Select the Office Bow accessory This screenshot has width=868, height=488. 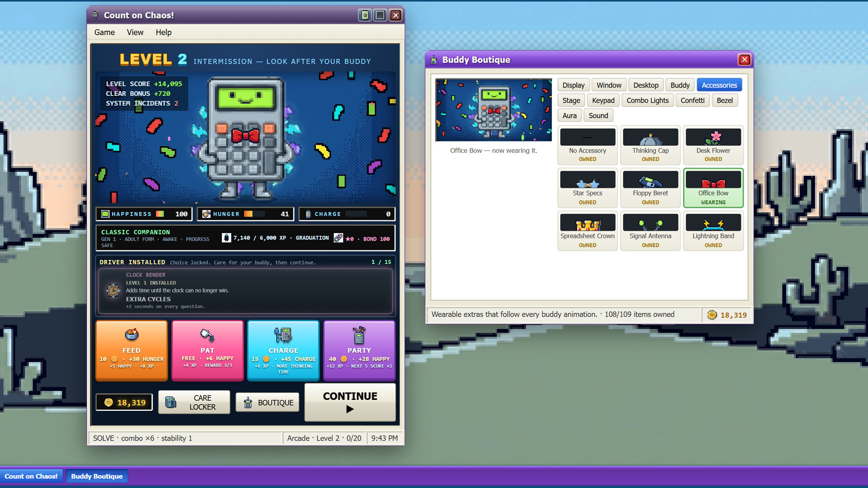pos(713,188)
